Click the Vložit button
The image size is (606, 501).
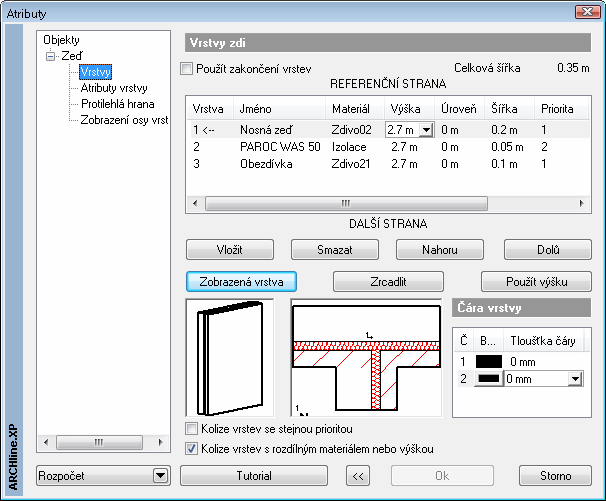(230, 250)
